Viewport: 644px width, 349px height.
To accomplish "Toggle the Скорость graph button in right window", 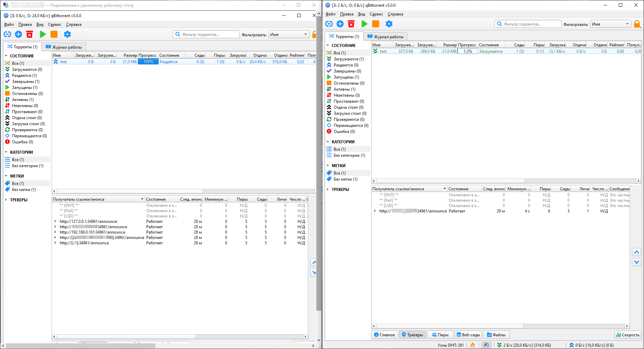I will (x=628, y=335).
